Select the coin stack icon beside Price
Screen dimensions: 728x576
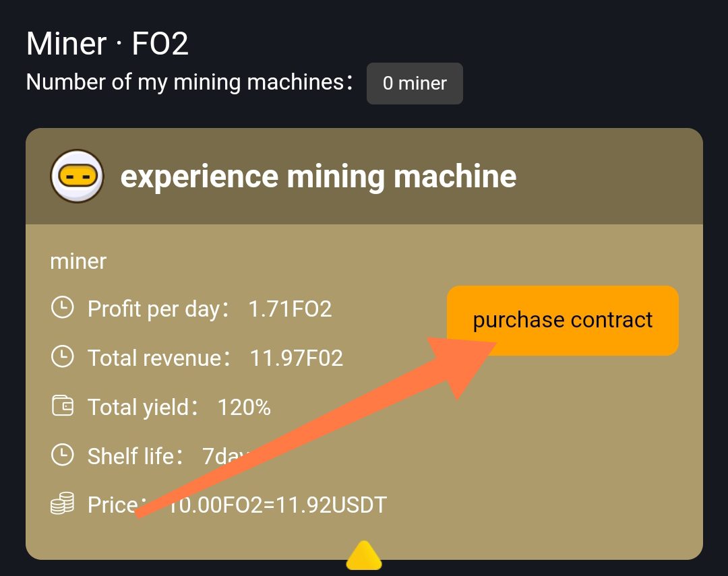63,504
